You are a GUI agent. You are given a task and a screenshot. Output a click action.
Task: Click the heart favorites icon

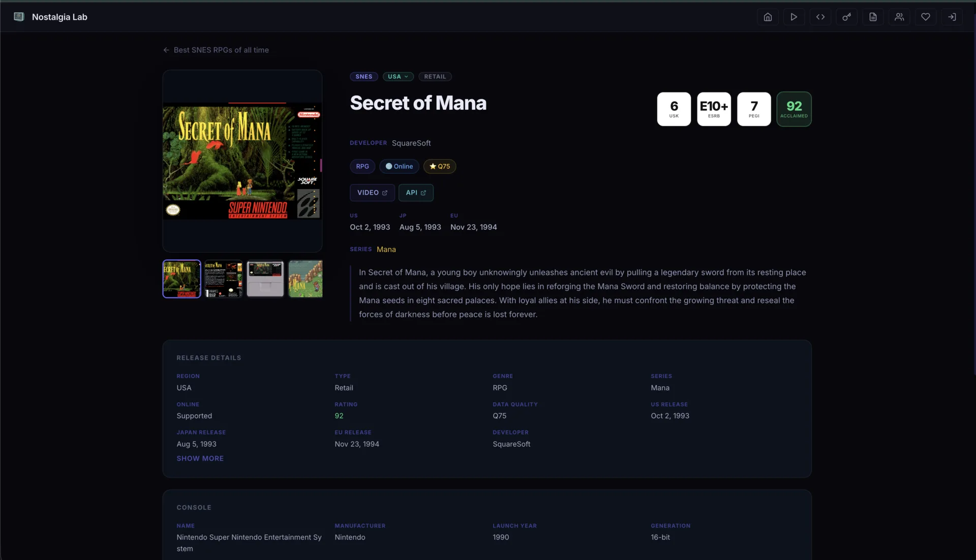tap(926, 17)
